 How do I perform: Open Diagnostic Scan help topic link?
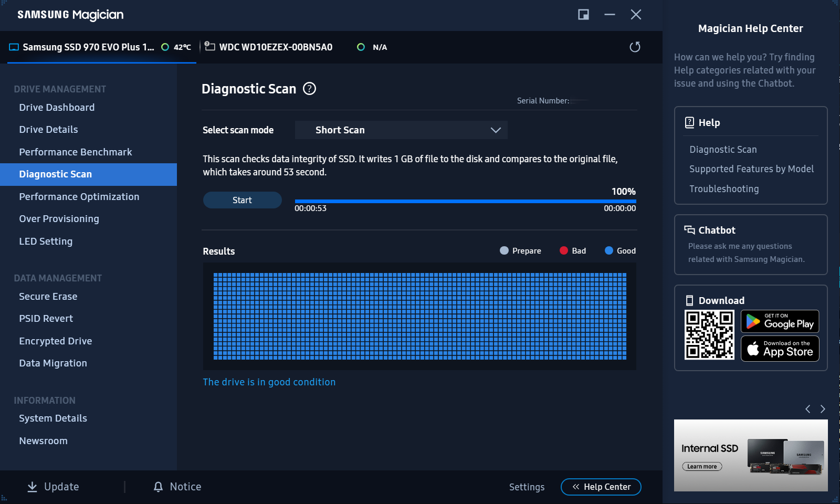tap(723, 150)
